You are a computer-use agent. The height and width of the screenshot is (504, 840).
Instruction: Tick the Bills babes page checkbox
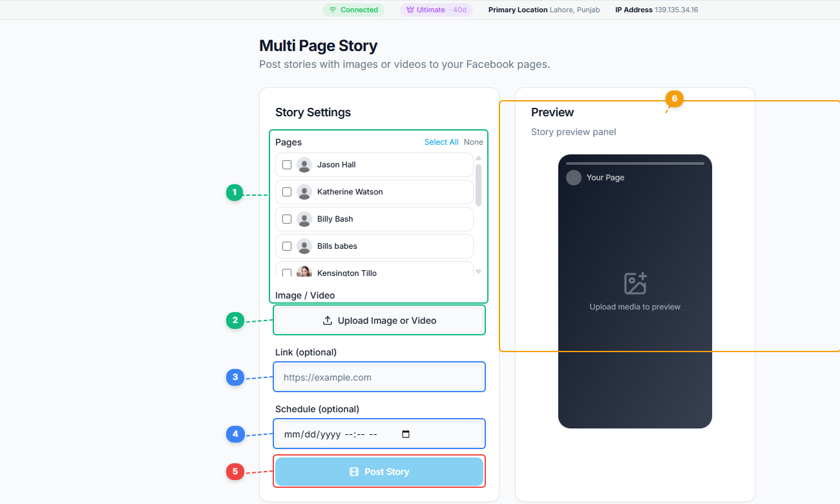tap(287, 246)
